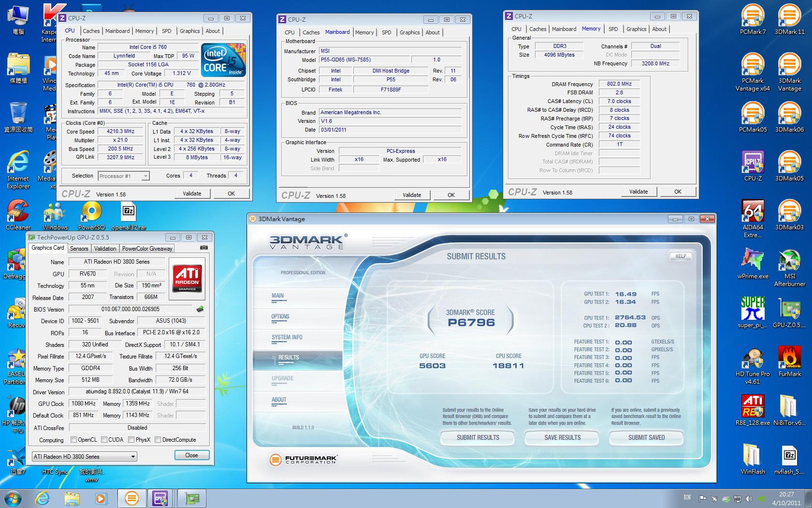Launch MSI Afterburner desktop icon
This screenshot has width=812, height=508.
(789, 268)
